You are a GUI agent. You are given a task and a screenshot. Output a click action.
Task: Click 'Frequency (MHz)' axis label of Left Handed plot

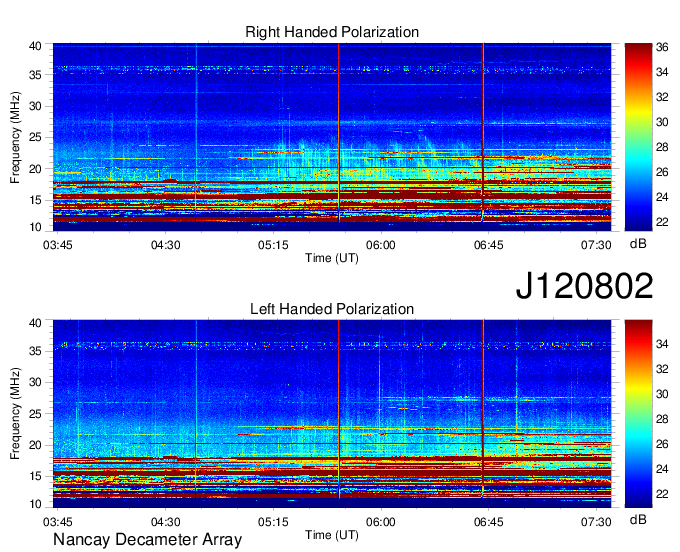pos(15,414)
